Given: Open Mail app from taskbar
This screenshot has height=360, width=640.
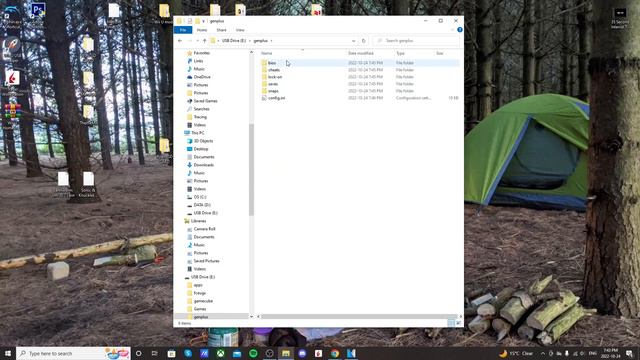Looking at the screenshot, I should point(237,353).
